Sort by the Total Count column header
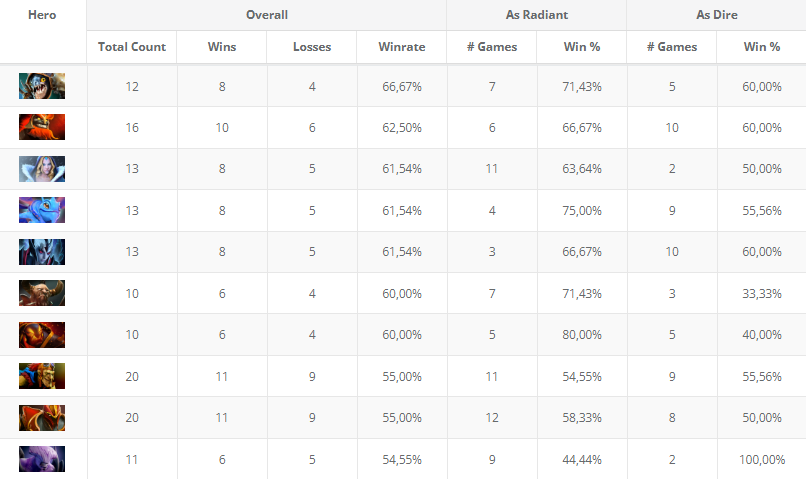The height and width of the screenshot is (479, 806). pos(132,47)
